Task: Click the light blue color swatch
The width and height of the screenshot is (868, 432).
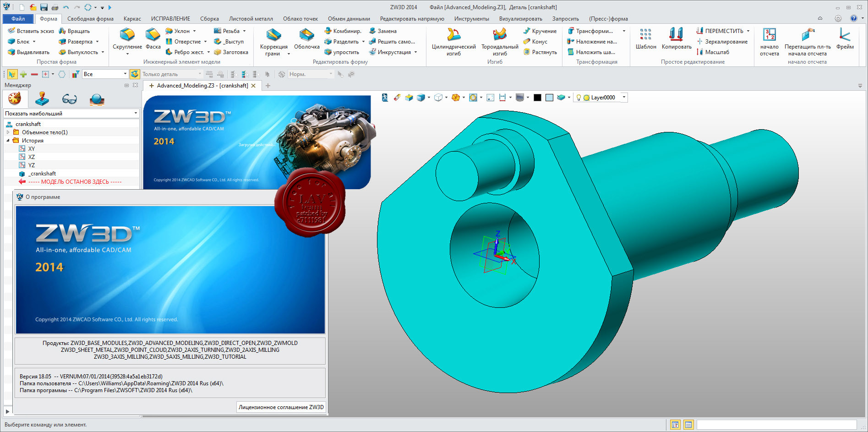Action: click(x=549, y=98)
